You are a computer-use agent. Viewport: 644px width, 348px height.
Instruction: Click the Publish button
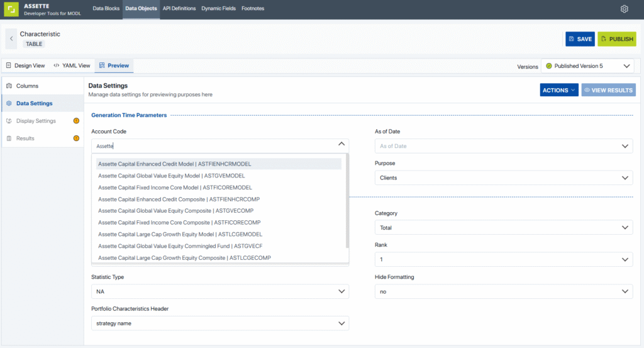coord(616,39)
